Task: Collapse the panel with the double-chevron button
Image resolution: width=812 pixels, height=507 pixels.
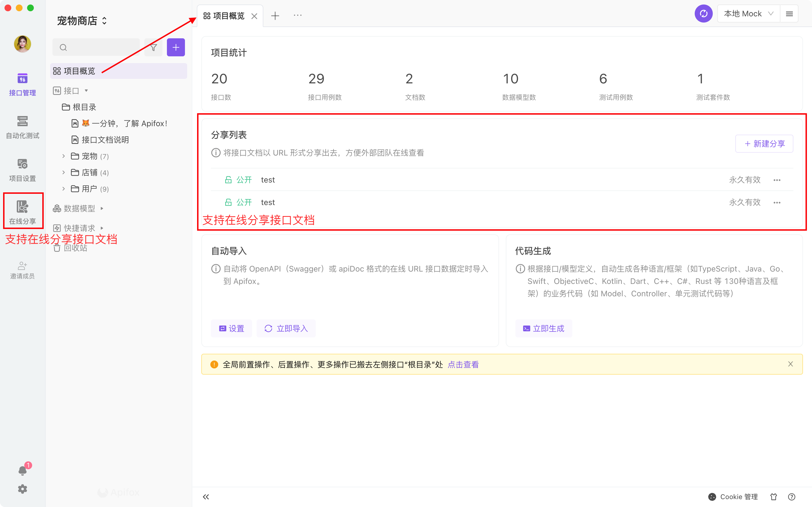Action: tap(206, 497)
